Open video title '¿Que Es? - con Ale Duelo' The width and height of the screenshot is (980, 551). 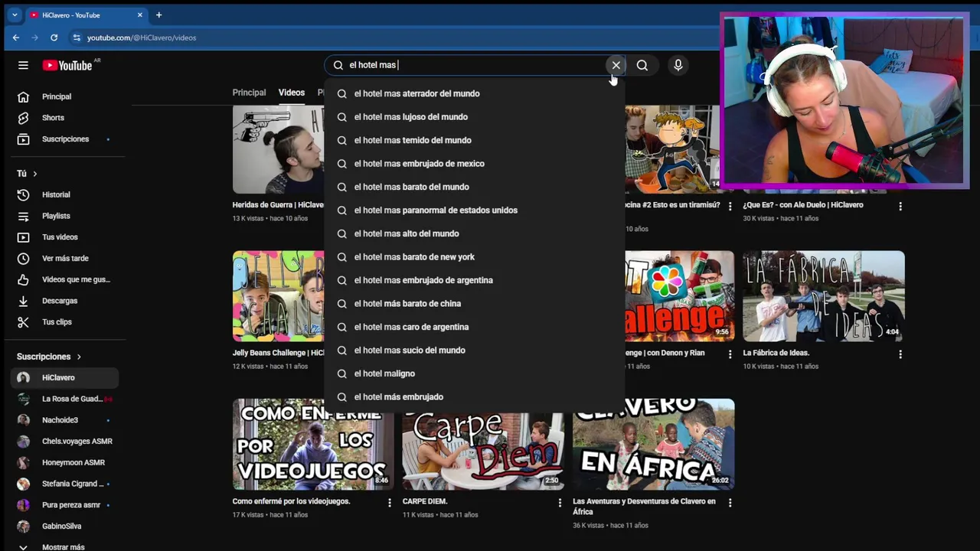[802, 205]
